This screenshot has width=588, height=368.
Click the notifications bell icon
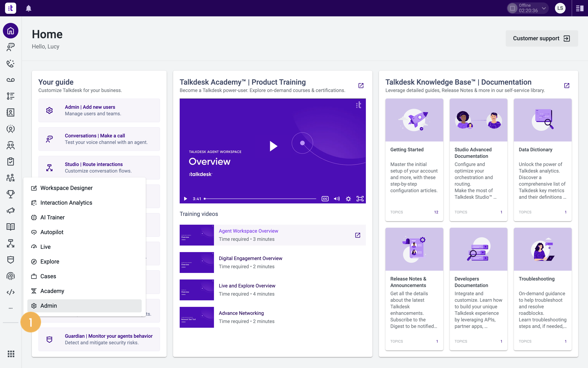pyautogui.click(x=29, y=8)
